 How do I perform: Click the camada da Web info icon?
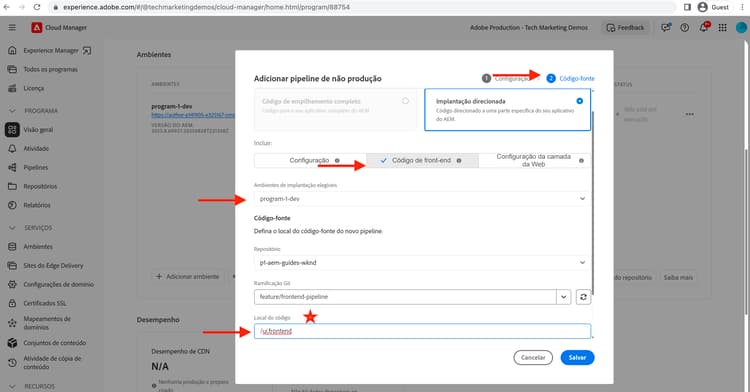[x=581, y=161]
